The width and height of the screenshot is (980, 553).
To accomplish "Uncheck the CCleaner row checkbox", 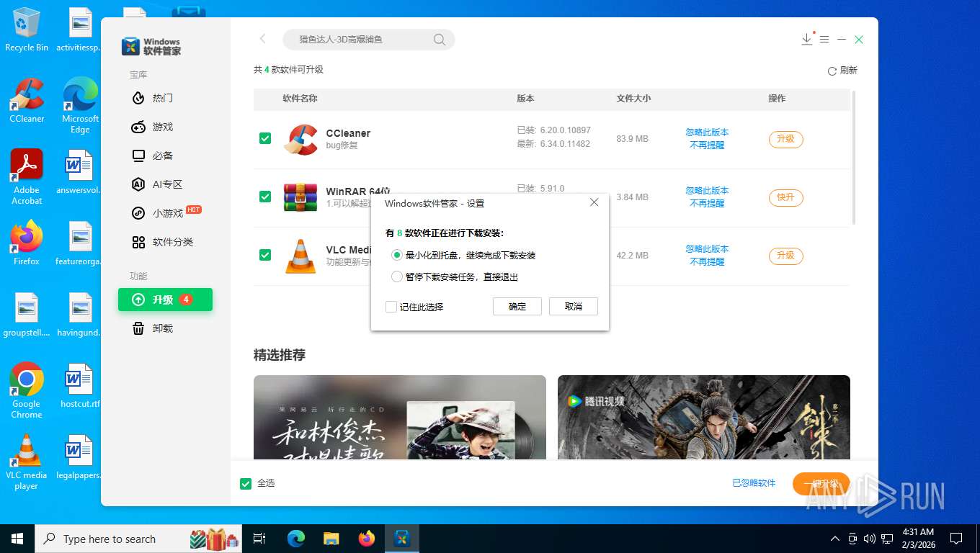I will point(265,138).
